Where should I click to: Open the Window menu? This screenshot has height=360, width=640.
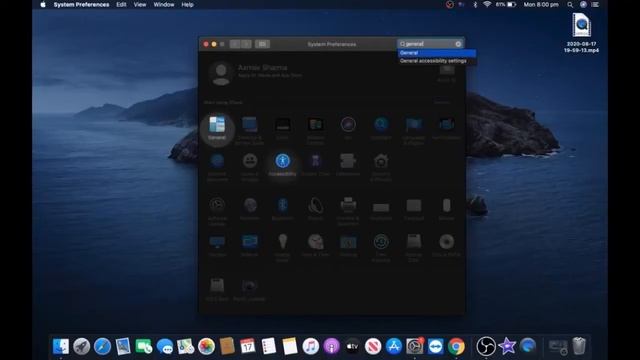click(x=164, y=4)
